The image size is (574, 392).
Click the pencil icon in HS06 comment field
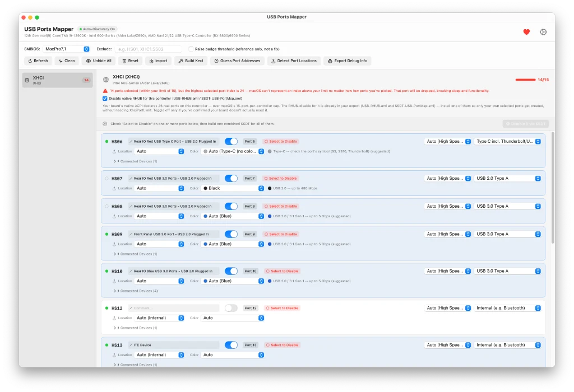point(131,141)
